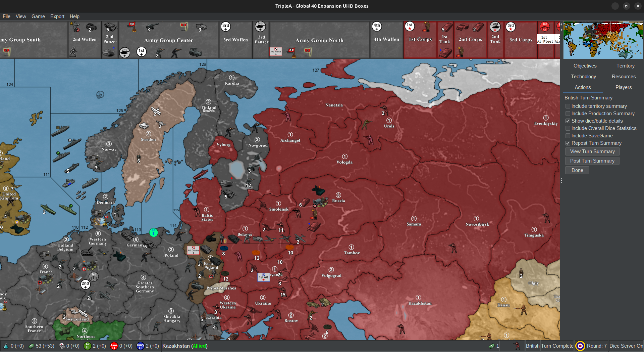Image resolution: width=644 pixels, height=352 pixels.
Task: Click the British Turn Summary heading
Action: [x=588, y=98]
